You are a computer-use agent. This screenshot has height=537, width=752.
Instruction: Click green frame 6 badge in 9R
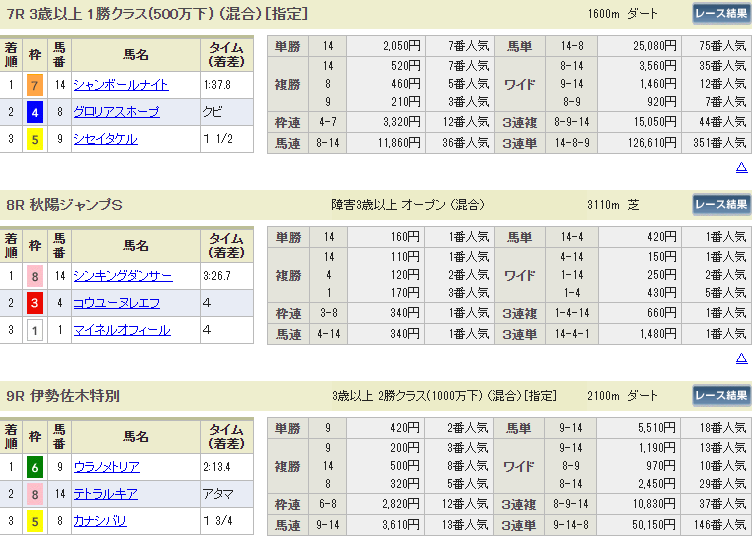[35, 467]
